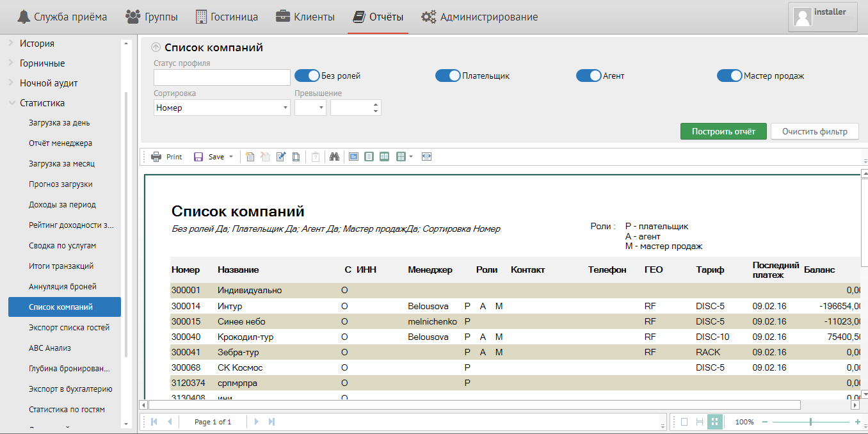
Task: Click the purple Save diskette icon
Action: [198, 157]
